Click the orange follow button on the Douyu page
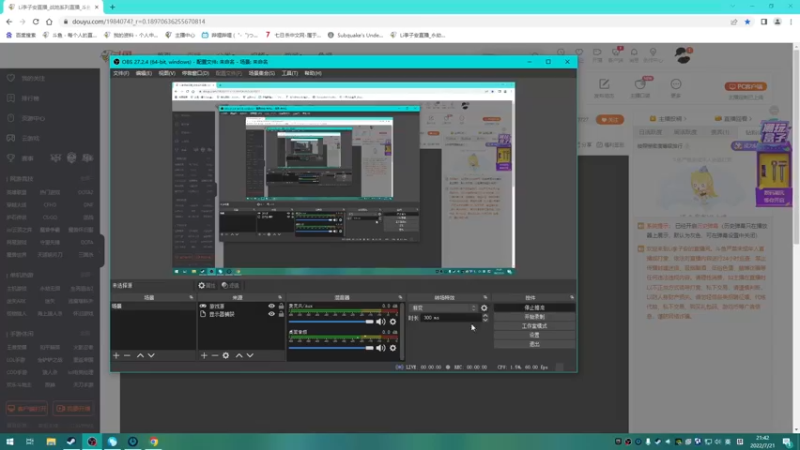Viewport: 800px width, 450px height. [x=610, y=120]
